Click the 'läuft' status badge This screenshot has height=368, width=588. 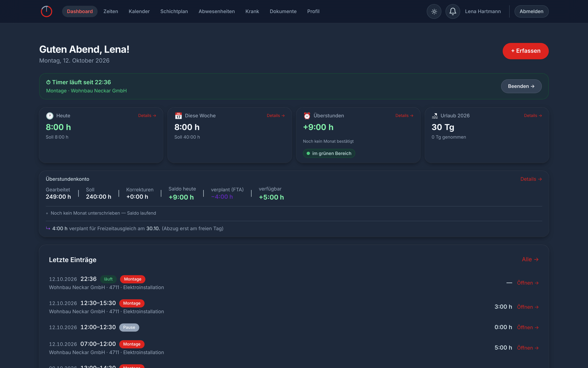coord(108,279)
